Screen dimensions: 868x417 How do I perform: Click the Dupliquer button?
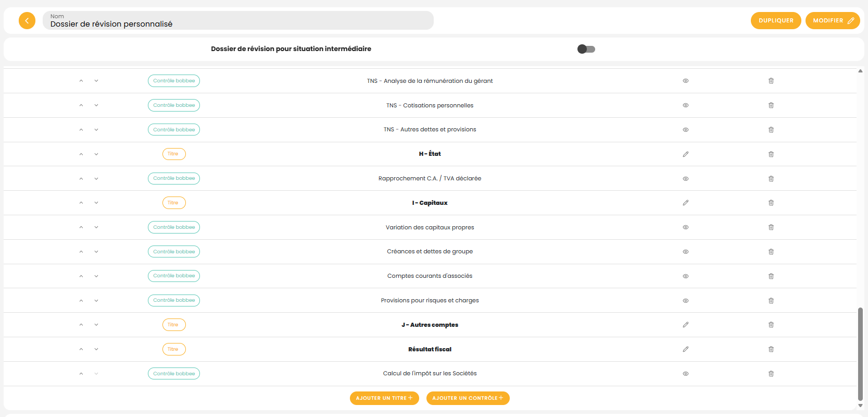pos(776,21)
